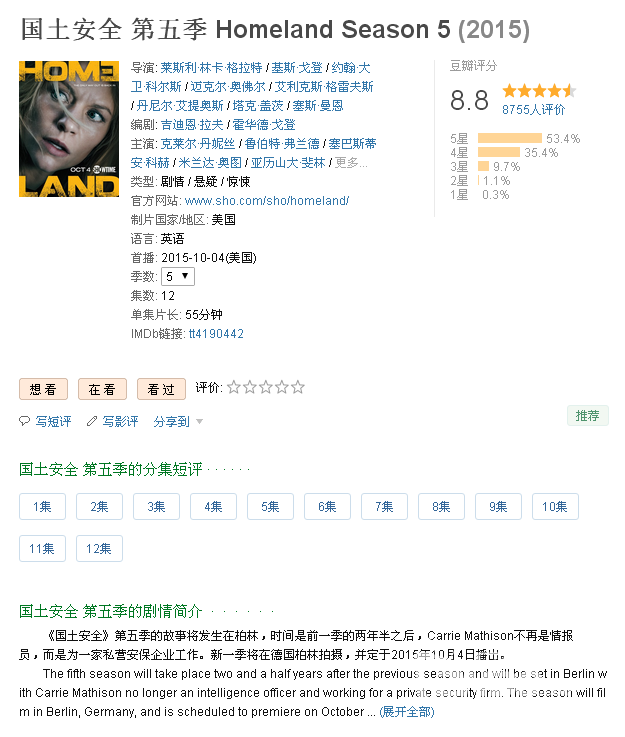The height and width of the screenshot is (737, 625).
Task: Expand full synopsis with 展开全部
Action: (407, 712)
